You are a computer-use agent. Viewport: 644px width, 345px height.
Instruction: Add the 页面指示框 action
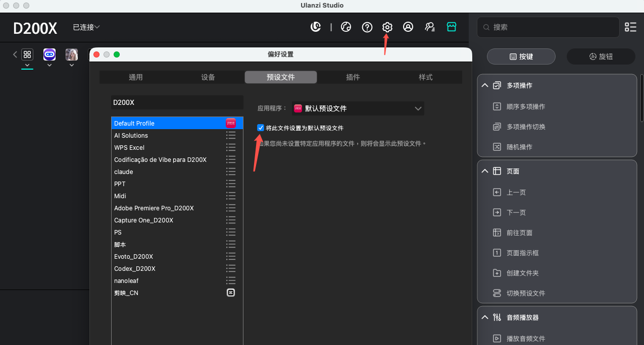tap(522, 253)
